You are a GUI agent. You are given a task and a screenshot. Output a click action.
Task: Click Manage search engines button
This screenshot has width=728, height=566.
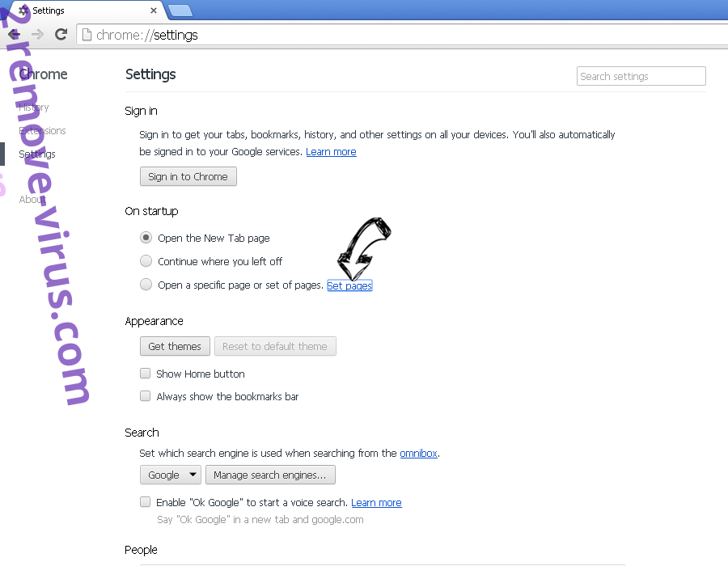pyautogui.click(x=270, y=475)
